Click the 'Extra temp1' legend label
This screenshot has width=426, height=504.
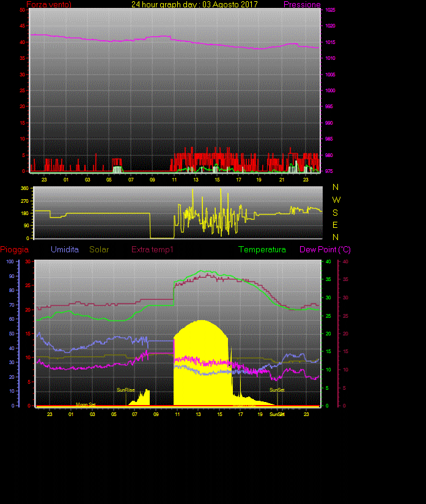click(152, 249)
